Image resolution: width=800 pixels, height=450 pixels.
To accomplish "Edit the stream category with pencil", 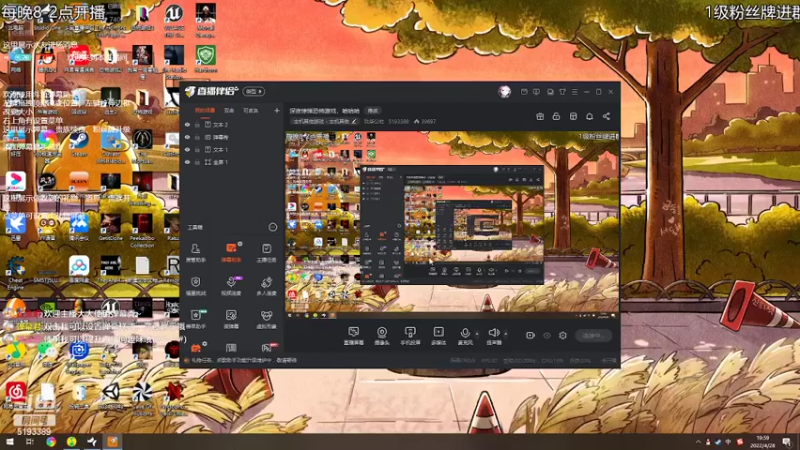I will [354, 121].
